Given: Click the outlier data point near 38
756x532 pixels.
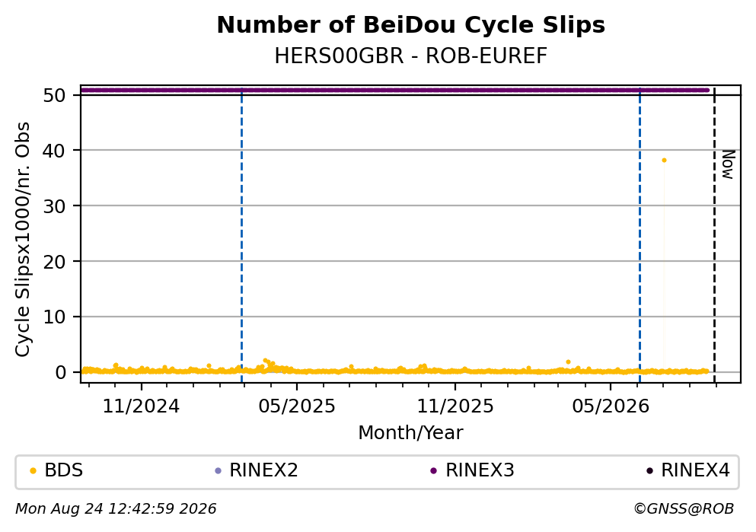Looking at the screenshot, I should (x=664, y=160).
